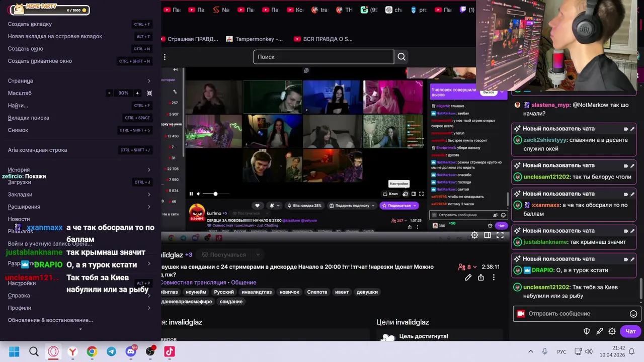Open emote picker in chat message box
The height and width of the screenshot is (362, 644).
633,314
